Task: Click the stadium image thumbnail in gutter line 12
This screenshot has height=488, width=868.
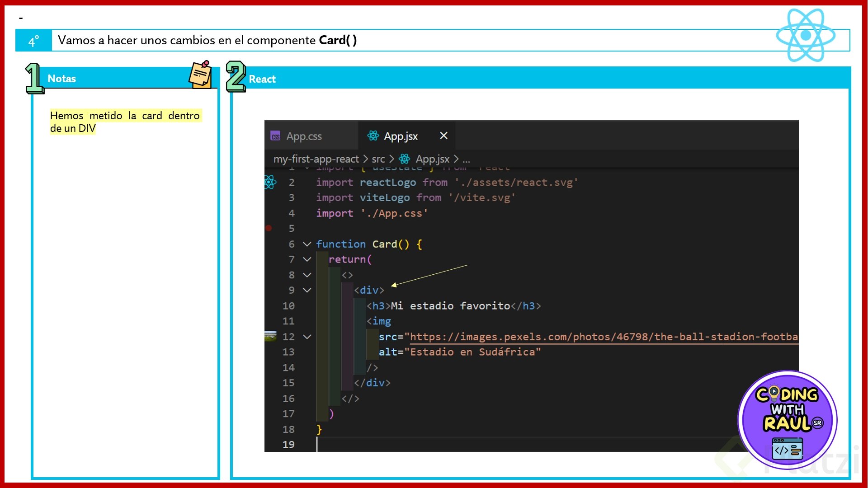Action: (270, 336)
